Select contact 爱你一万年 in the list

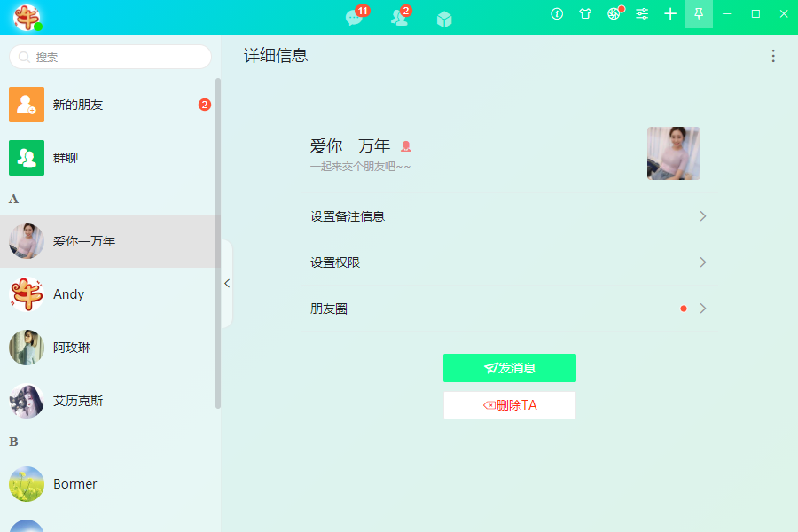click(x=111, y=241)
